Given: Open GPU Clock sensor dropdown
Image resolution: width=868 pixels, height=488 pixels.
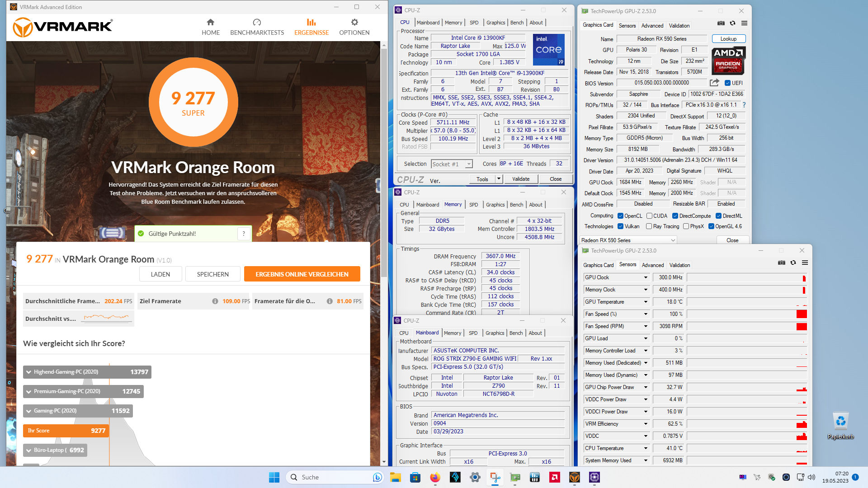Looking at the screenshot, I should (x=646, y=277).
